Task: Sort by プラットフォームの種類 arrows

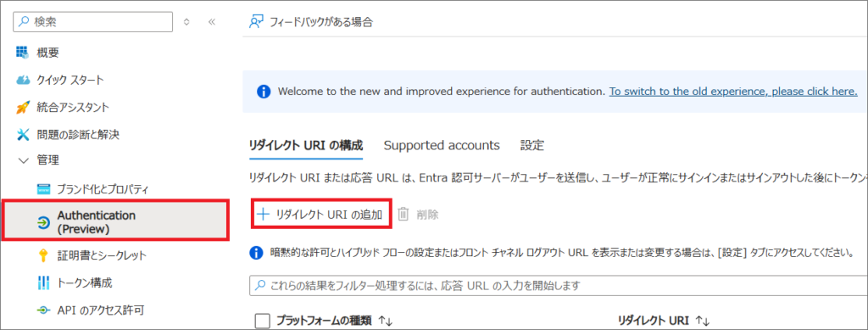Action: click(386, 322)
